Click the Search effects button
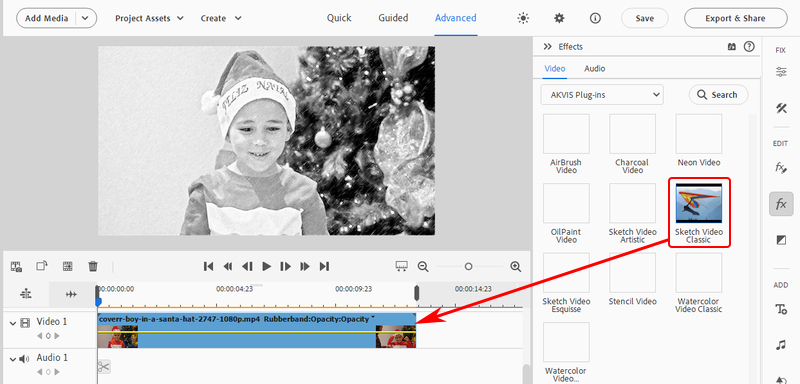The height and width of the screenshot is (384, 800). click(x=718, y=95)
